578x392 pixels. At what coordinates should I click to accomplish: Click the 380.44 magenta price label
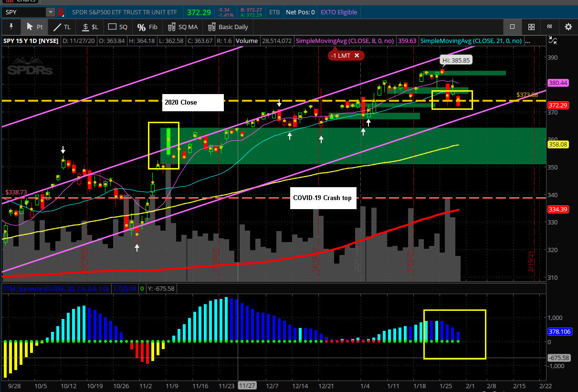point(558,83)
